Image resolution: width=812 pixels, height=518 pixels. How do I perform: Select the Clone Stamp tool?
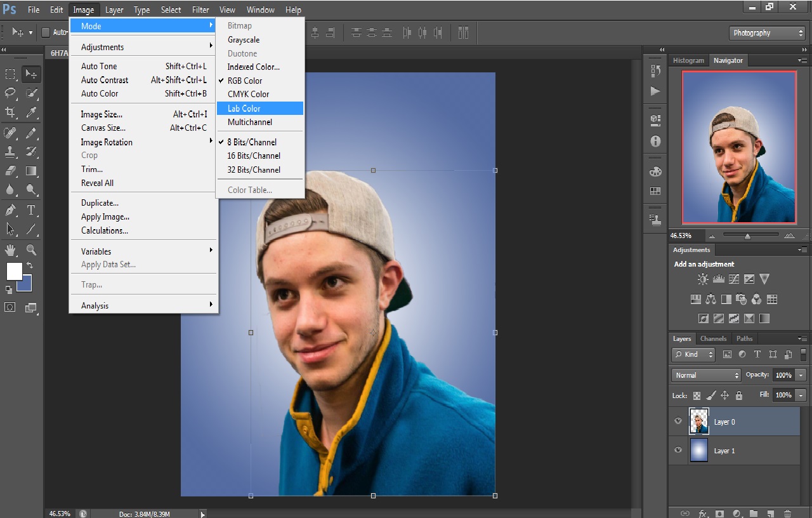(x=10, y=152)
